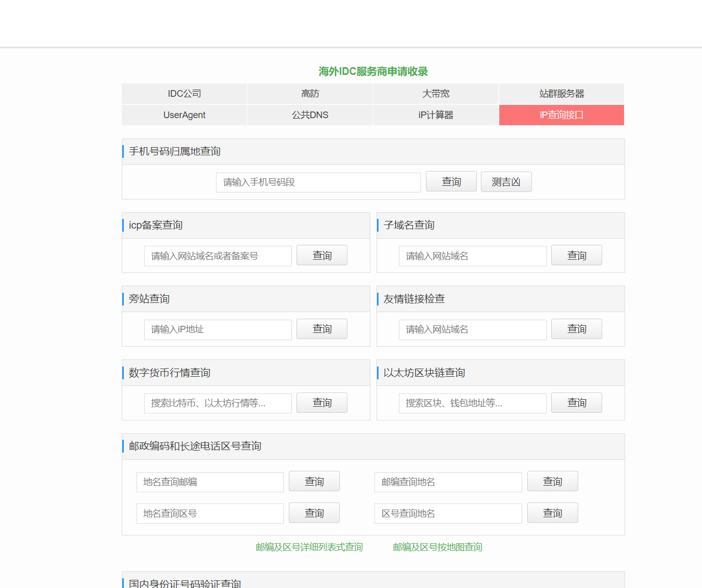Open the 高防 menu item
Screen dimensions: 702x588
[310, 94]
